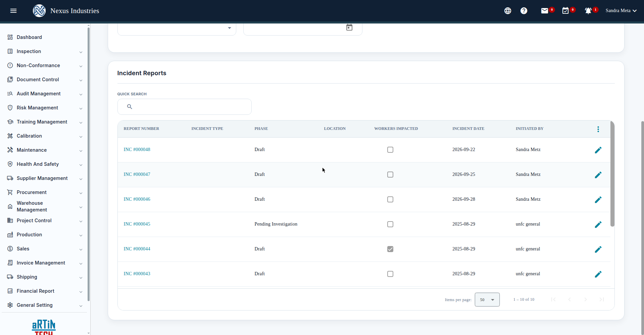Click the date picker calendar icon
644x335 pixels.
(349, 28)
